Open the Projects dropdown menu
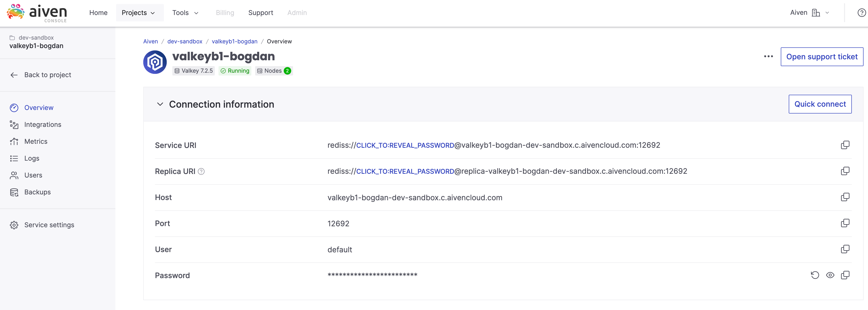Screen dimensions: 868x310 pyautogui.click(x=140, y=13)
